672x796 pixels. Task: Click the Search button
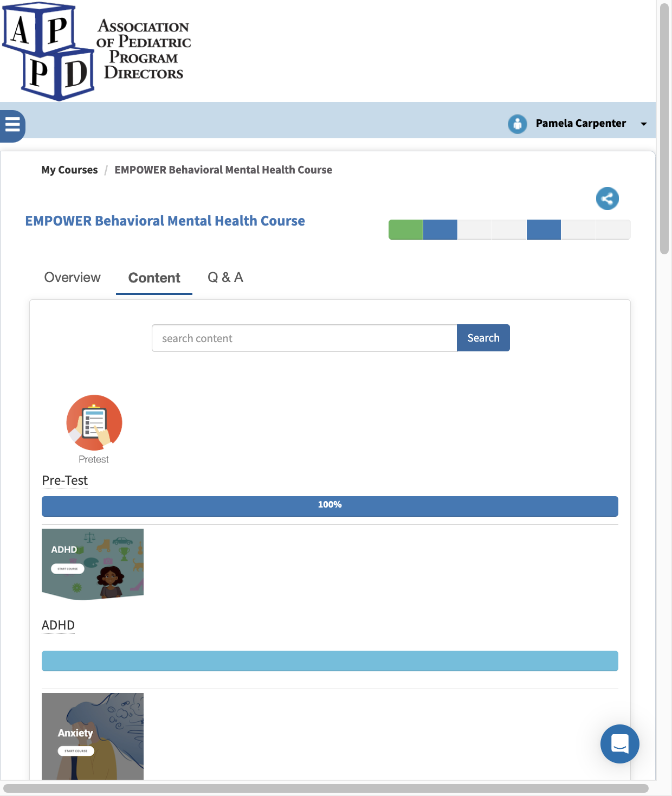click(x=483, y=338)
